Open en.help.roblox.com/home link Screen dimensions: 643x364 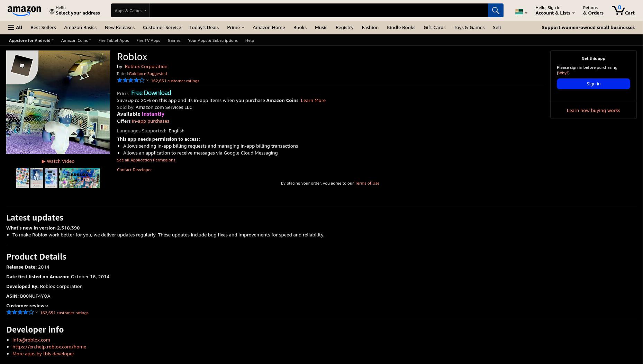point(49,347)
